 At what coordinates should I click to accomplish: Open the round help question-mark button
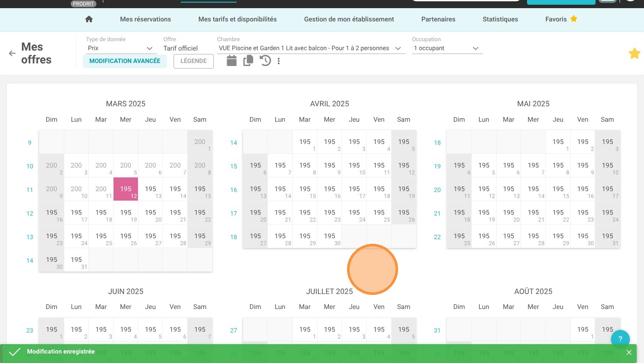click(x=620, y=339)
